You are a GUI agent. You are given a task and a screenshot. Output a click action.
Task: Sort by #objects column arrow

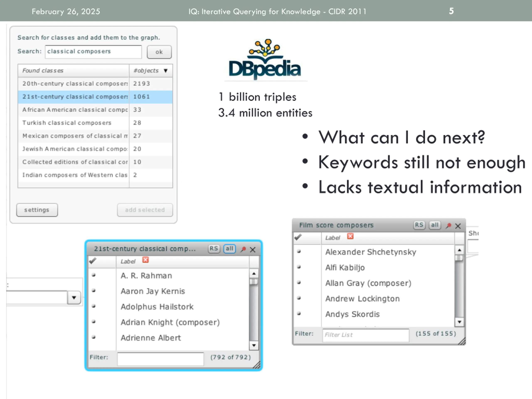point(165,71)
